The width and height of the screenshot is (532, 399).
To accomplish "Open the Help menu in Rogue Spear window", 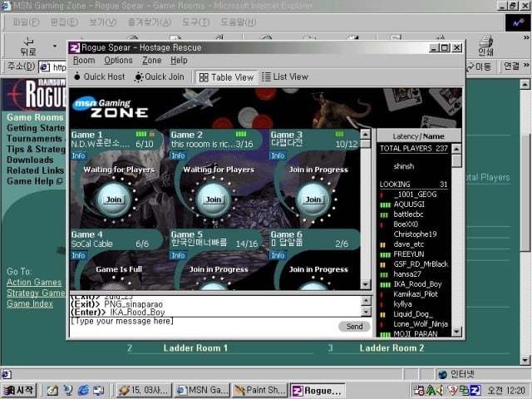I will (x=179, y=61).
